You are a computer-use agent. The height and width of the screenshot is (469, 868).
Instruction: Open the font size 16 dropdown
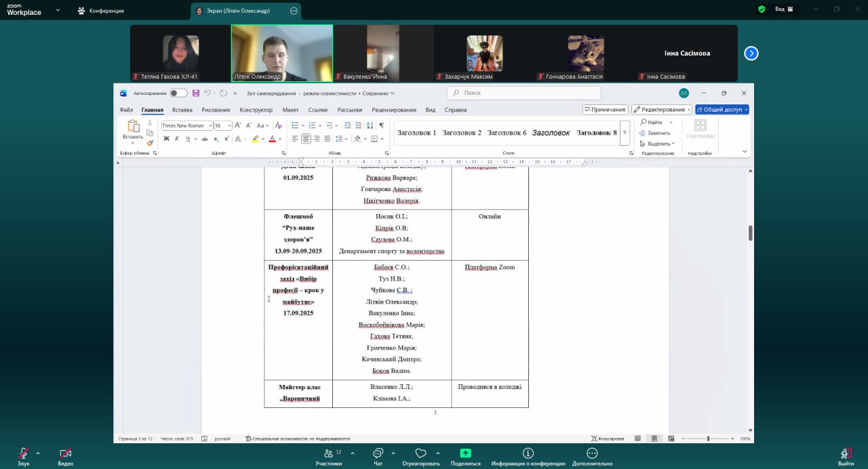(229, 125)
